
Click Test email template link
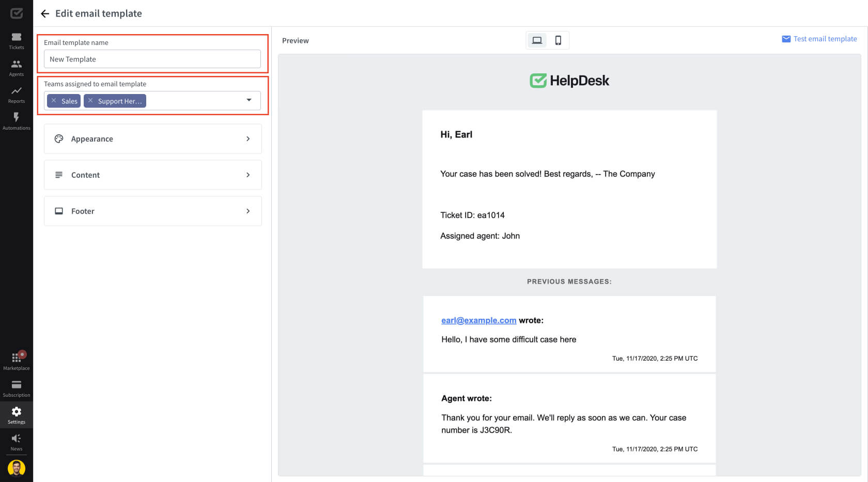[825, 39]
